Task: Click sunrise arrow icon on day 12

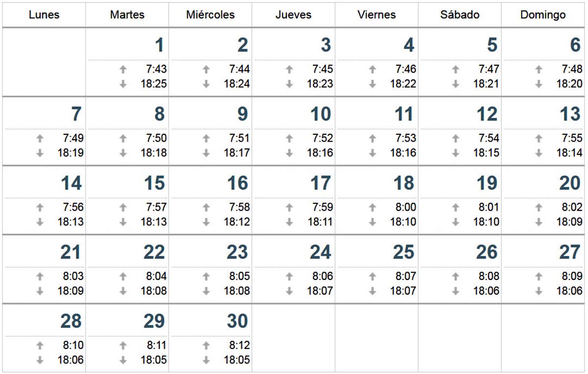Action: (456, 139)
